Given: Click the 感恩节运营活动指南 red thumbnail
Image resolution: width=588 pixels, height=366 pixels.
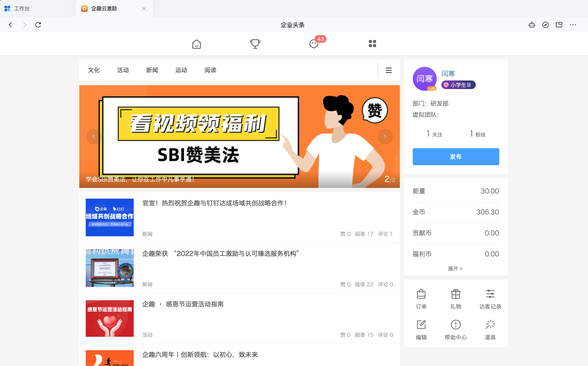Looking at the screenshot, I should pos(109,318).
